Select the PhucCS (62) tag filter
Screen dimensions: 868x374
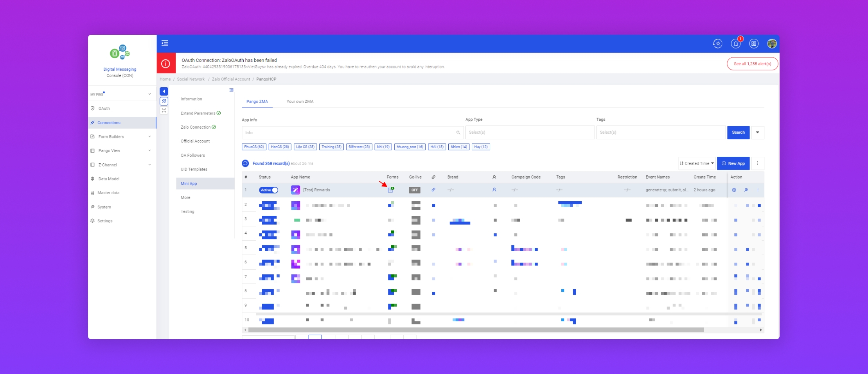tap(254, 147)
